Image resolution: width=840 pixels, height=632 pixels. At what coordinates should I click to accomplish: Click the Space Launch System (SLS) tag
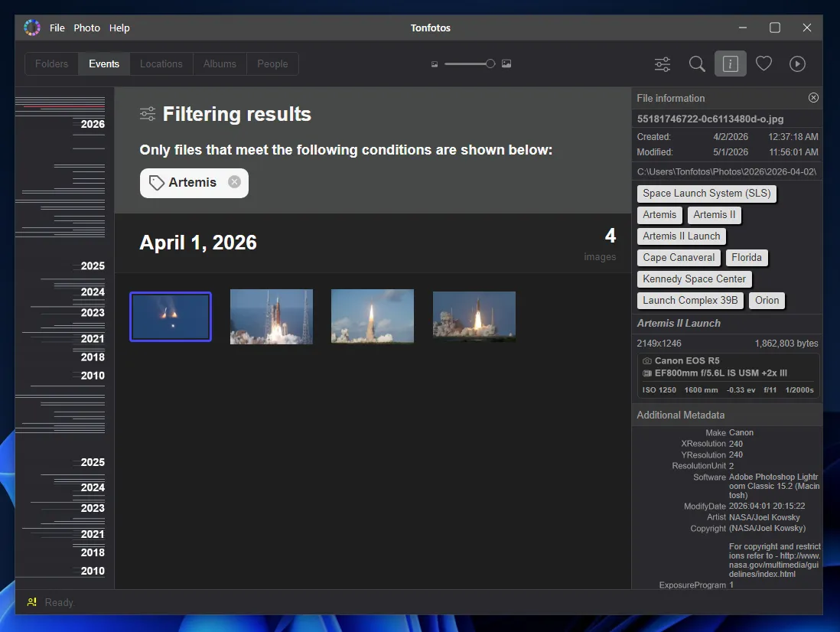[x=707, y=194]
